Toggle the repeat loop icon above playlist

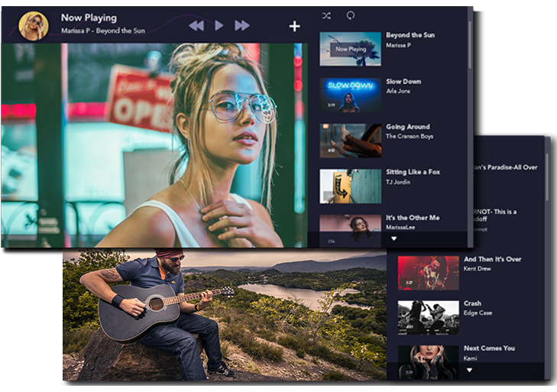(x=350, y=15)
